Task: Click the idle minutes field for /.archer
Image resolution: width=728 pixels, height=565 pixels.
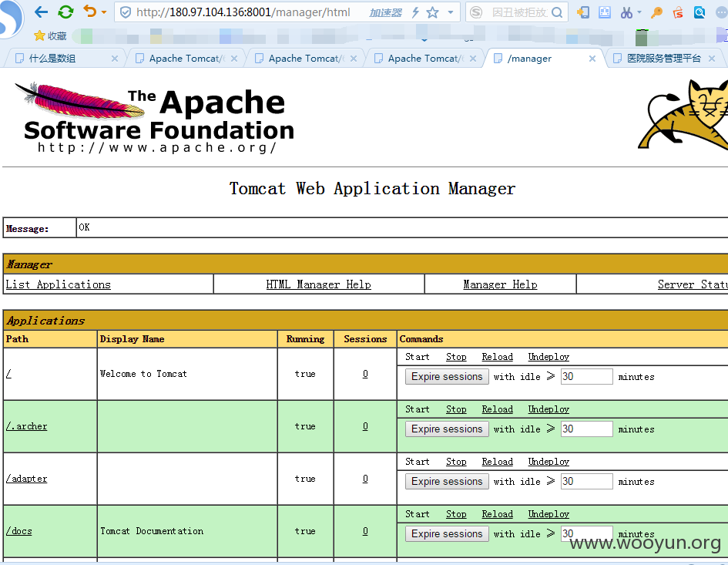Action: click(x=586, y=429)
